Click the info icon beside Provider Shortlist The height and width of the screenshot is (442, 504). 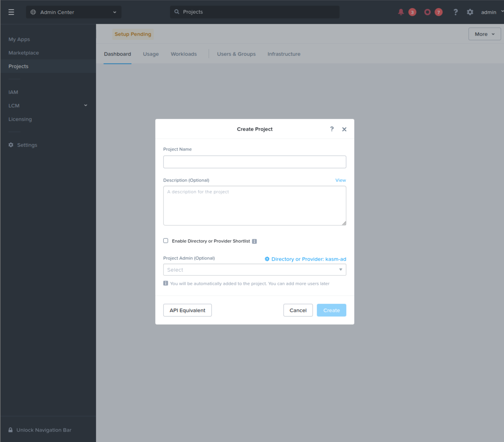tap(254, 241)
